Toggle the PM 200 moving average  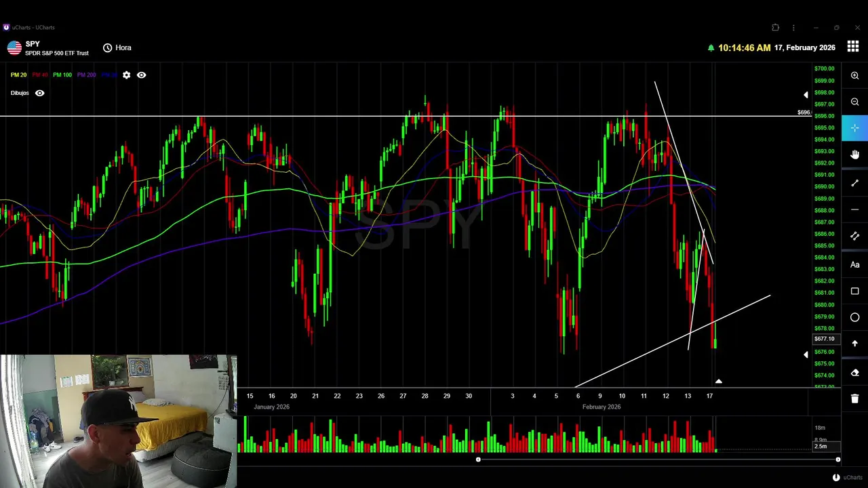pyautogui.click(x=86, y=75)
